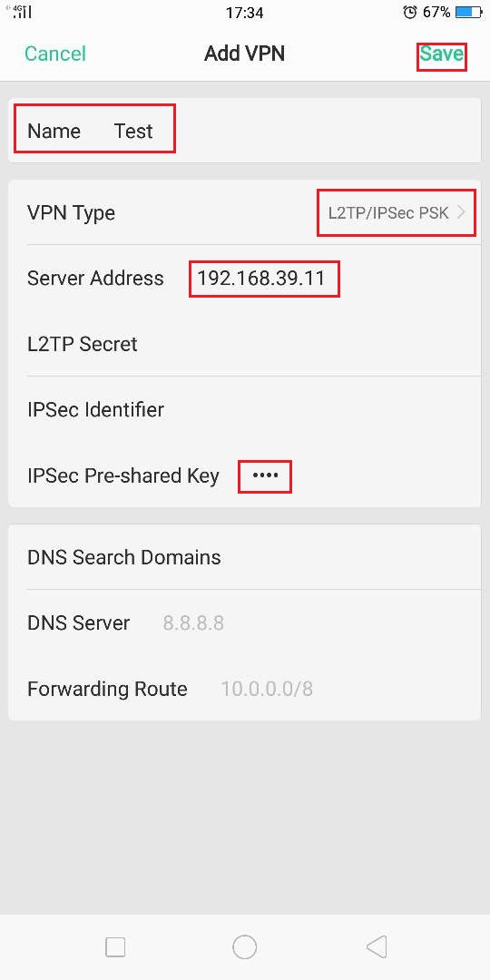Screen dimensions: 490x980
Task: Focus the IPSec Identifier input field
Action: click(245, 409)
